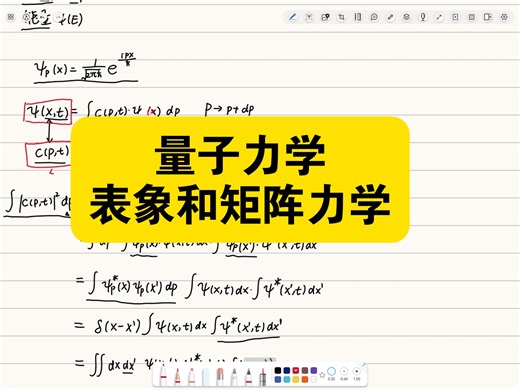
Task: Pick the orange color swatch
Action: [305, 379]
